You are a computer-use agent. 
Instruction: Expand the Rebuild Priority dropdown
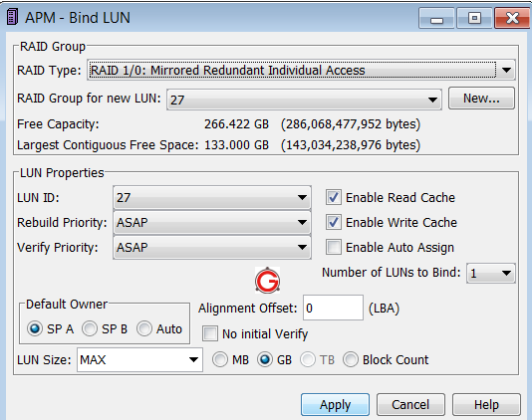pyautogui.click(x=212, y=222)
